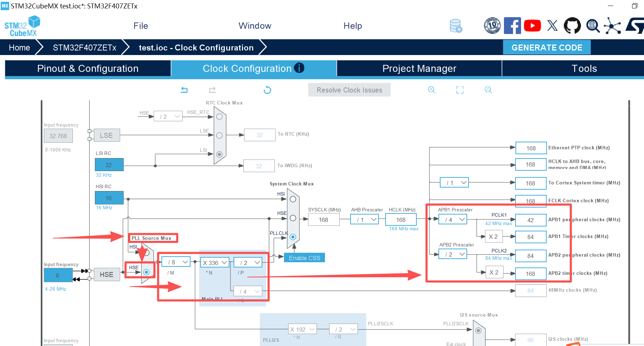The width and height of the screenshot is (644, 346).
Task: Click the HSE input frequency field
Action: (x=58, y=275)
